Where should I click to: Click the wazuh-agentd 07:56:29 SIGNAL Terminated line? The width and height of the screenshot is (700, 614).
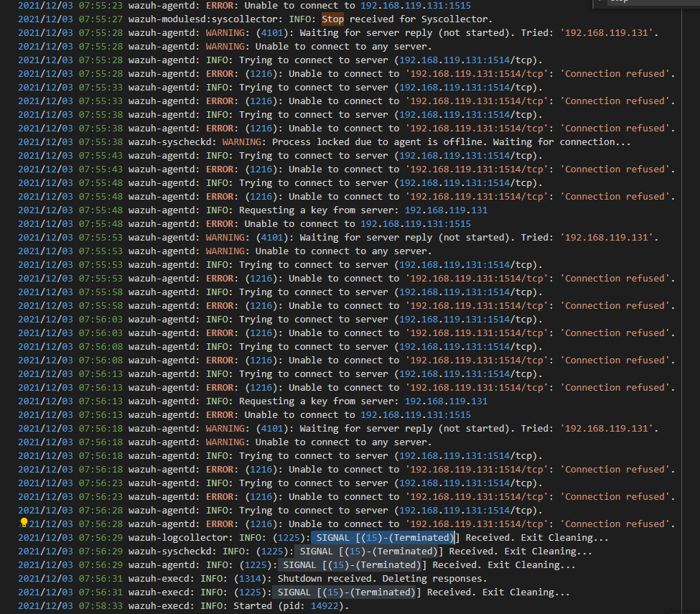click(297, 565)
